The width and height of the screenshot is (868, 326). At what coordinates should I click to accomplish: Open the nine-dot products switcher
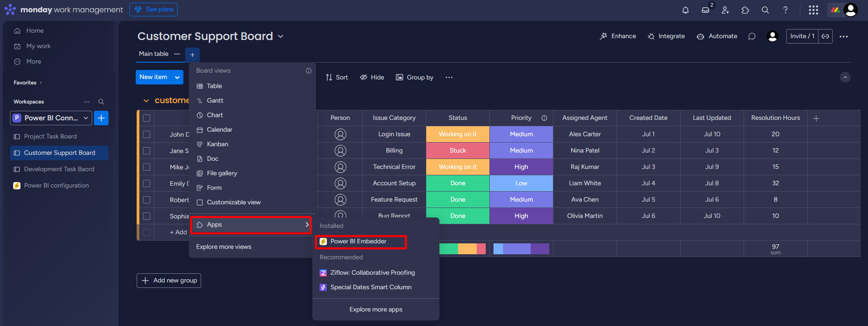pyautogui.click(x=814, y=10)
